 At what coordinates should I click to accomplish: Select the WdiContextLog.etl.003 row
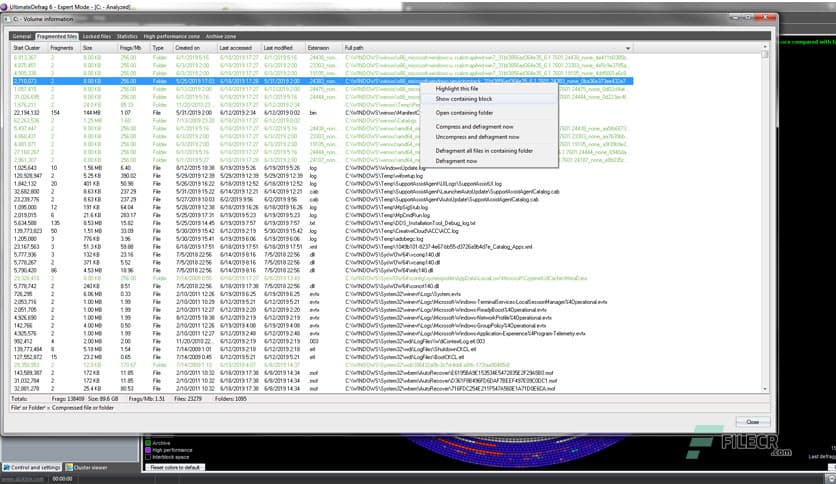(323, 341)
